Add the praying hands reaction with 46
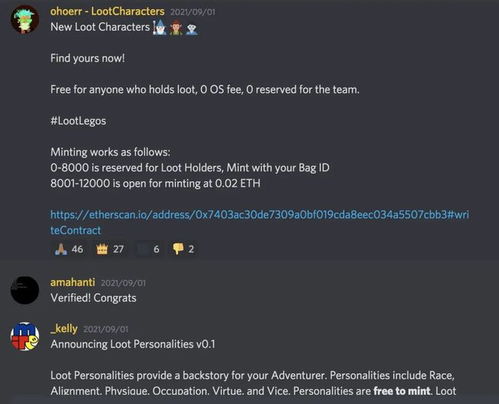This screenshot has height=404, width=499. pyautogui.click(x=69, y=249)
